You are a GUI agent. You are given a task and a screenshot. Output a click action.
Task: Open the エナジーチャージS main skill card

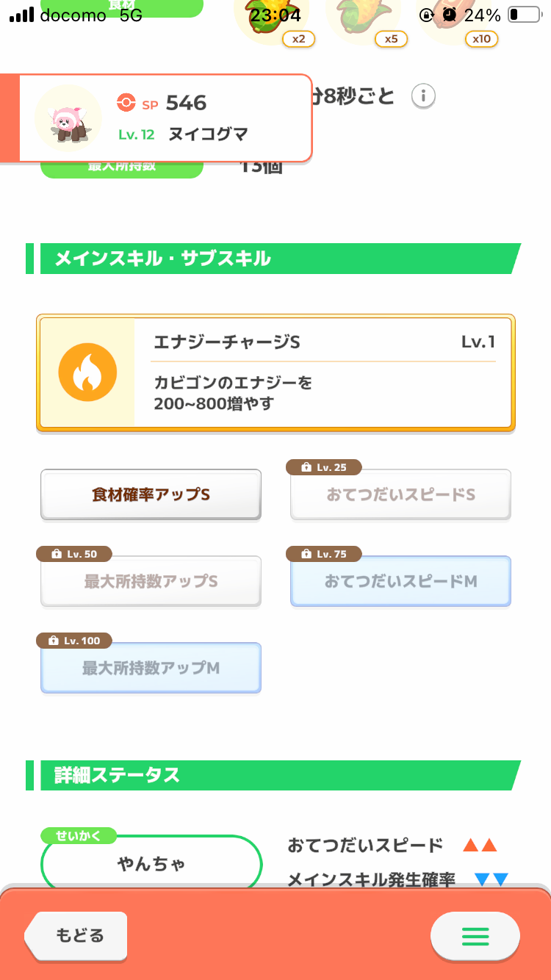(275, 372)
